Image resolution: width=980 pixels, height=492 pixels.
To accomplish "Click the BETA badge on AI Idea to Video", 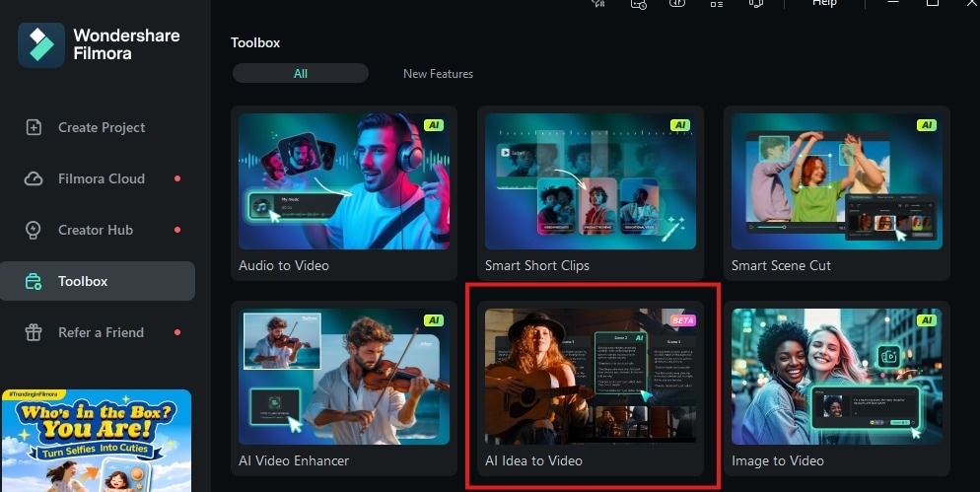I will (x=682, y=320).
